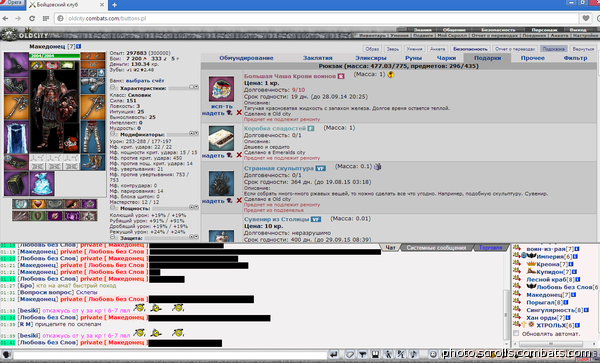
Task: Collapse the Мощность section
Action: click(x=113, y=208)
